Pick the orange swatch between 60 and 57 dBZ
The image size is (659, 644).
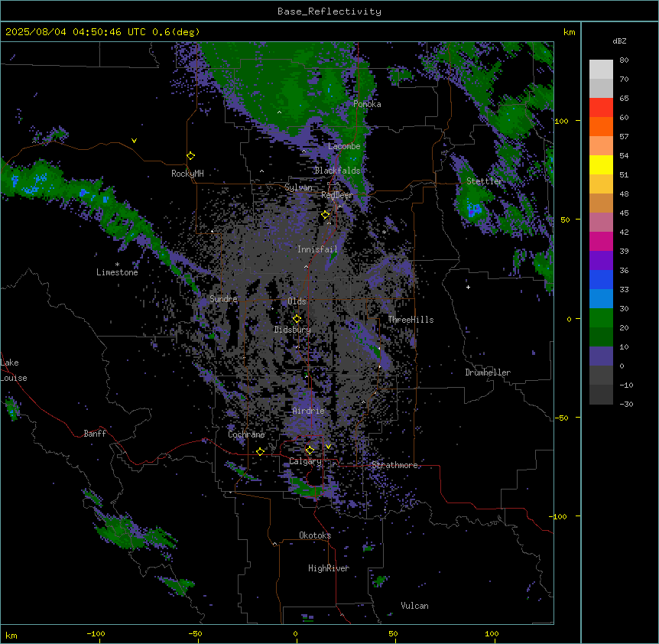[601, 126]
